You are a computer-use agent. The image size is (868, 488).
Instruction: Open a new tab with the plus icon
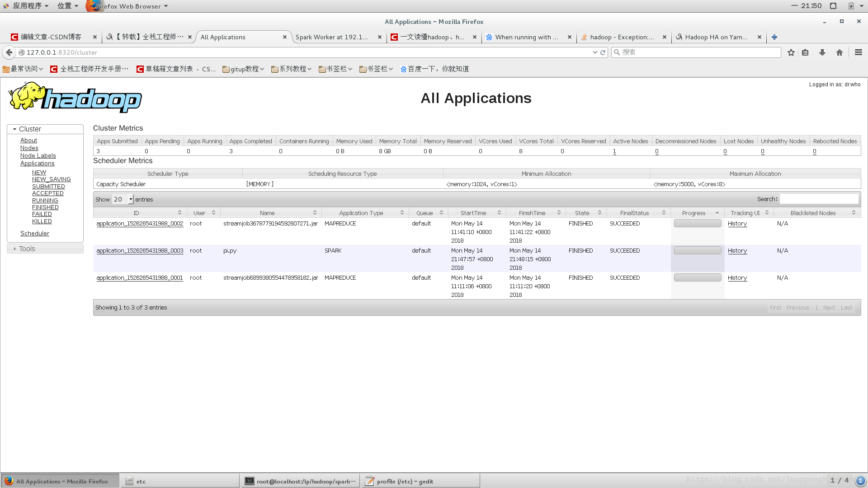[x=774, y=37]
